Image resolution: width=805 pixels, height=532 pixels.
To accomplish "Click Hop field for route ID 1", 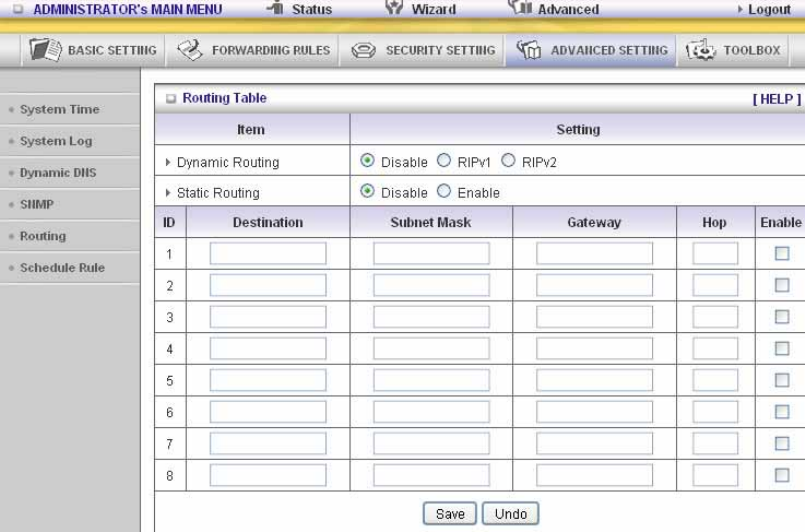I will click(x=715, y=254).
